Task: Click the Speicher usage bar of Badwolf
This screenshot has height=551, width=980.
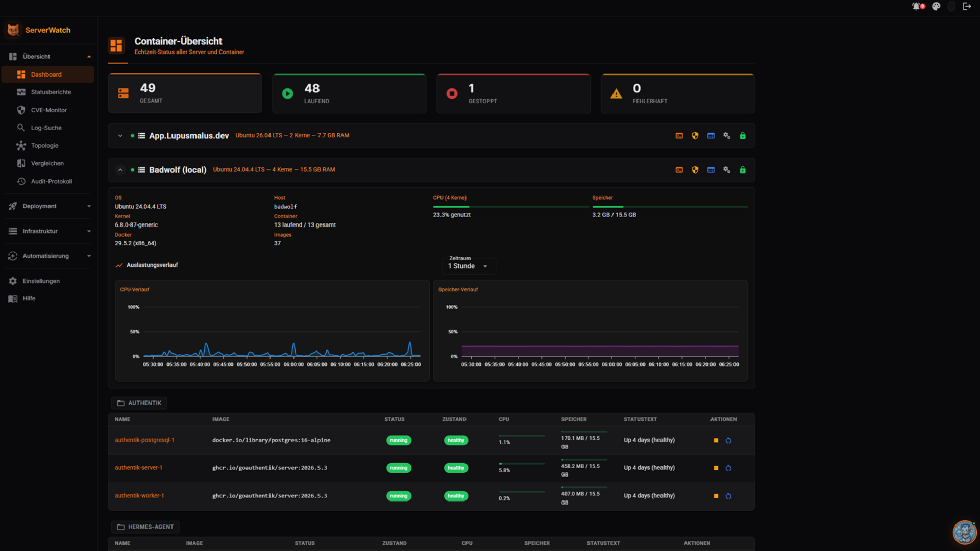Action: click(x=670, y=207)
